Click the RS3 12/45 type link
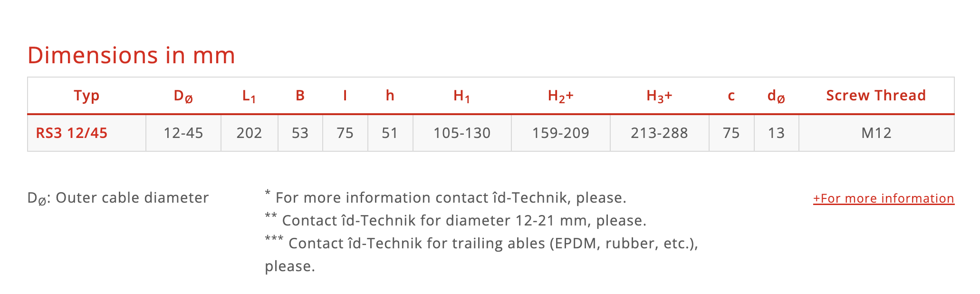 72,133
